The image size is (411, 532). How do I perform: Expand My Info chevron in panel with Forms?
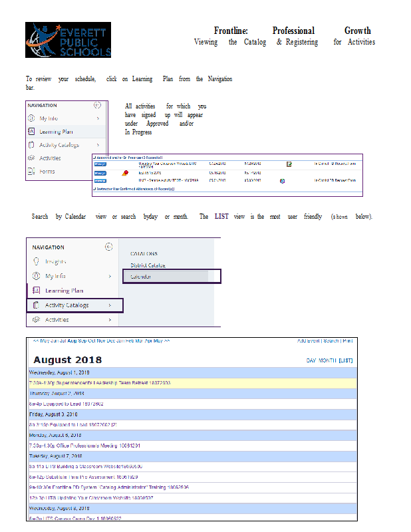pos(98,118)
